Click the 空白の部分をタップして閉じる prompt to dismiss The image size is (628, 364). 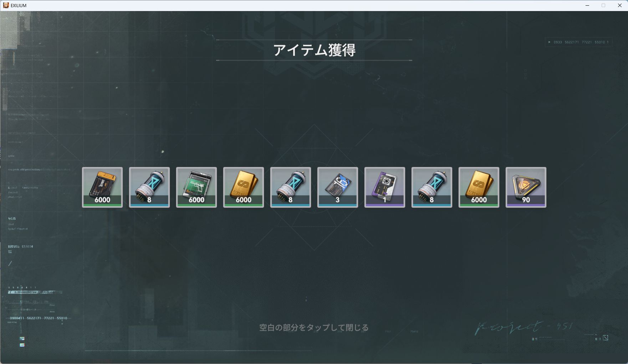click(314, 327)
